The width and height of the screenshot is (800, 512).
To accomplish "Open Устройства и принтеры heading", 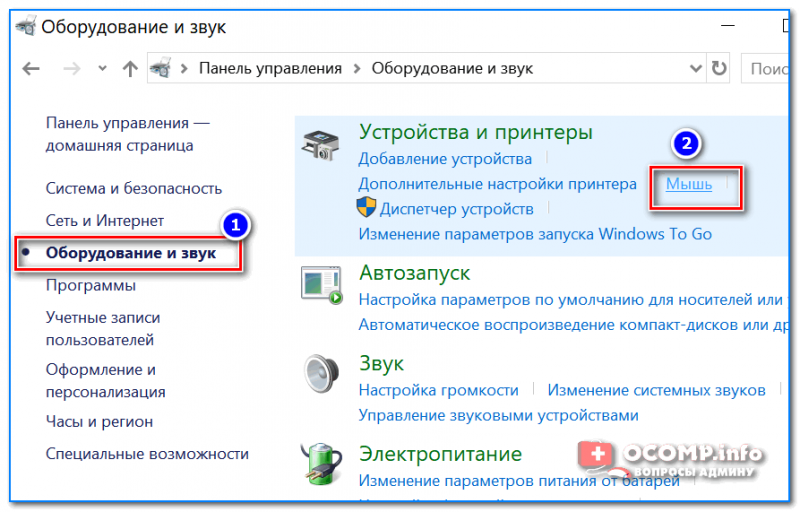I will pyautogui.click(x=476, y=133).
